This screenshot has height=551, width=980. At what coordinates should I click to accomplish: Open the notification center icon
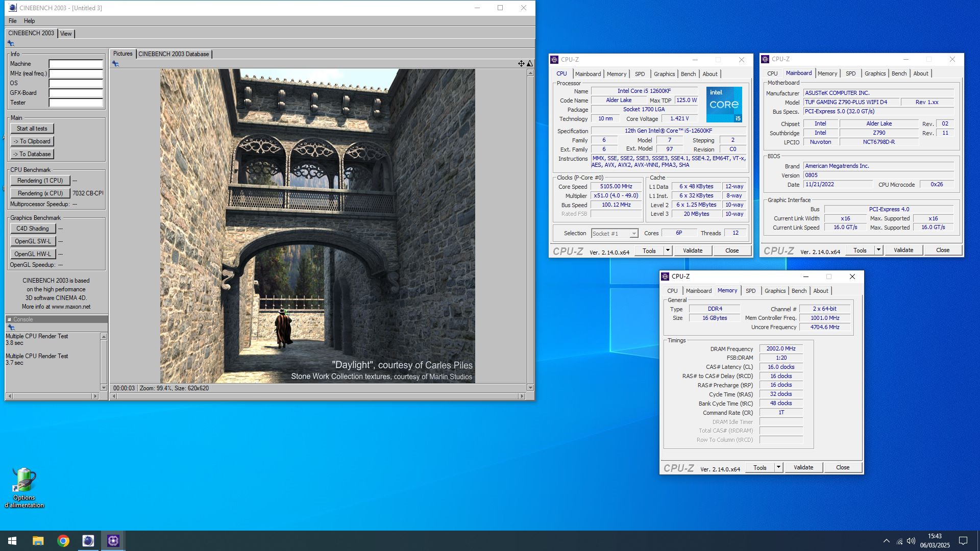(963, 541)
